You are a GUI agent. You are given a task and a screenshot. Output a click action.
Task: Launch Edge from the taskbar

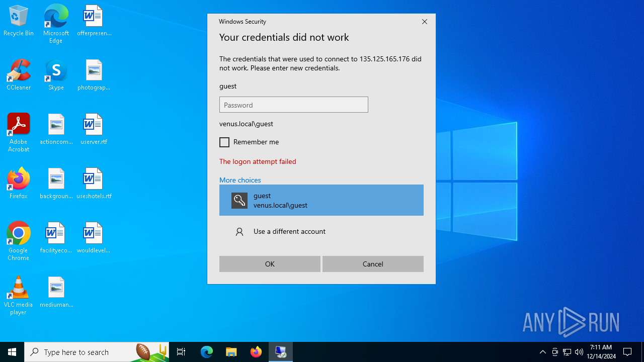coord(207,352)
